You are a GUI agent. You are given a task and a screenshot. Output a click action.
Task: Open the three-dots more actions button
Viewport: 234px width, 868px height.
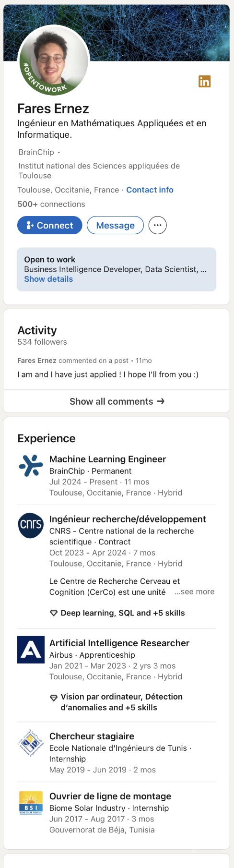click(x=157, y=225)
